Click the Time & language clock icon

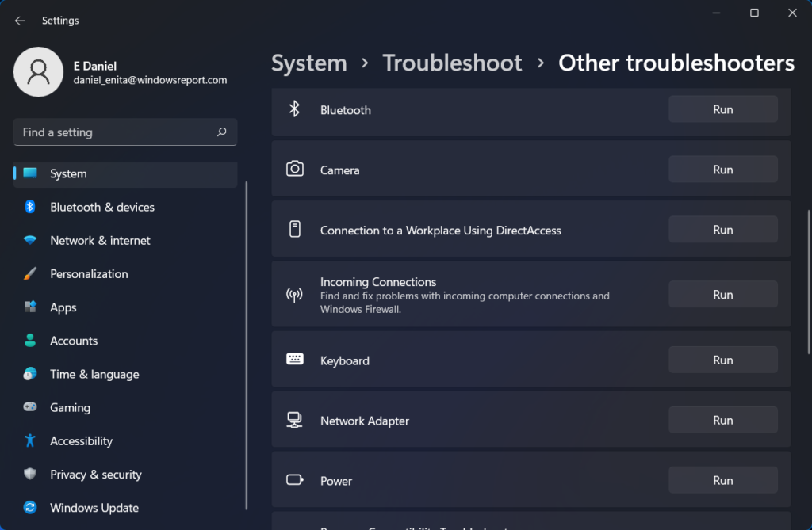[x=30, y=374]
